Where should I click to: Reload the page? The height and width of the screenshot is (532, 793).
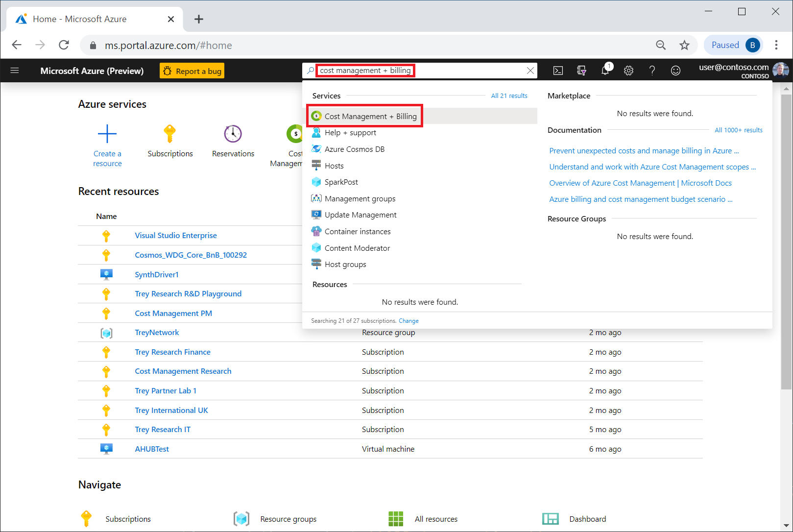[x=64, y=45]
